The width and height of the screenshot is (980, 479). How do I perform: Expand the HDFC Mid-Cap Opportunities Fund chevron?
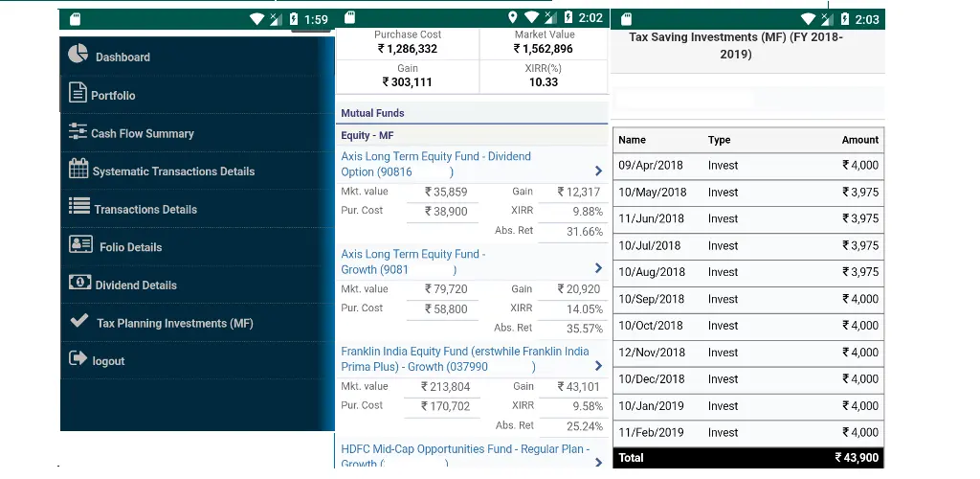[598, 463]
